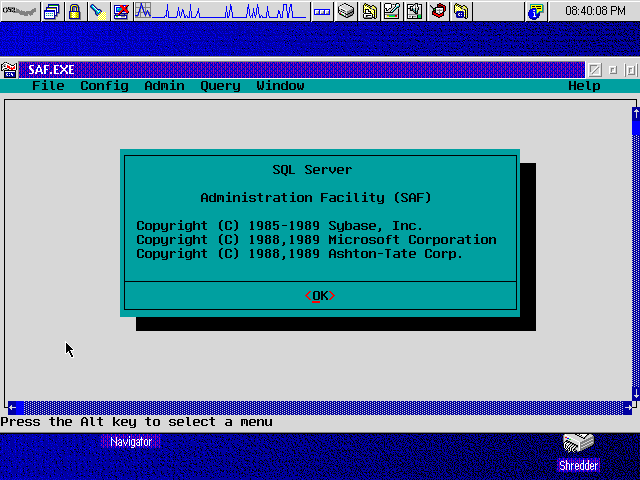Open the Query menu
The image size is (640, 480).
tap(220, 86)
